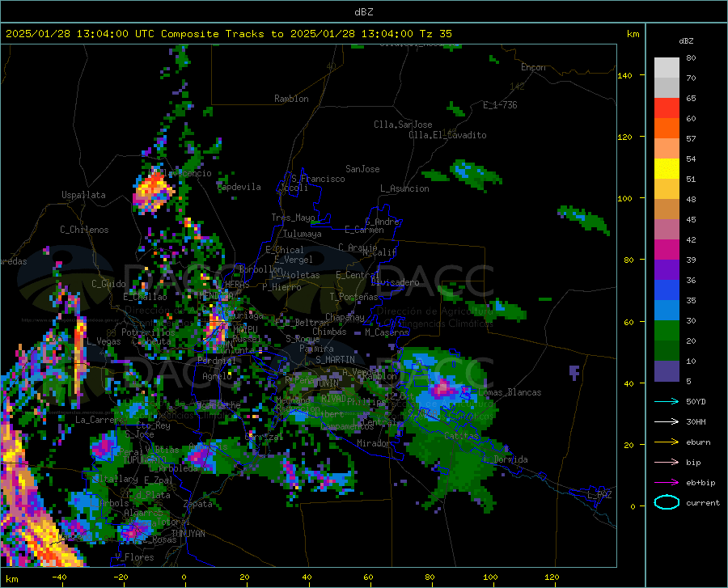Click the L_PAZ map label
The height and width of the screenshot is (588, 728).
coord(599,495)
